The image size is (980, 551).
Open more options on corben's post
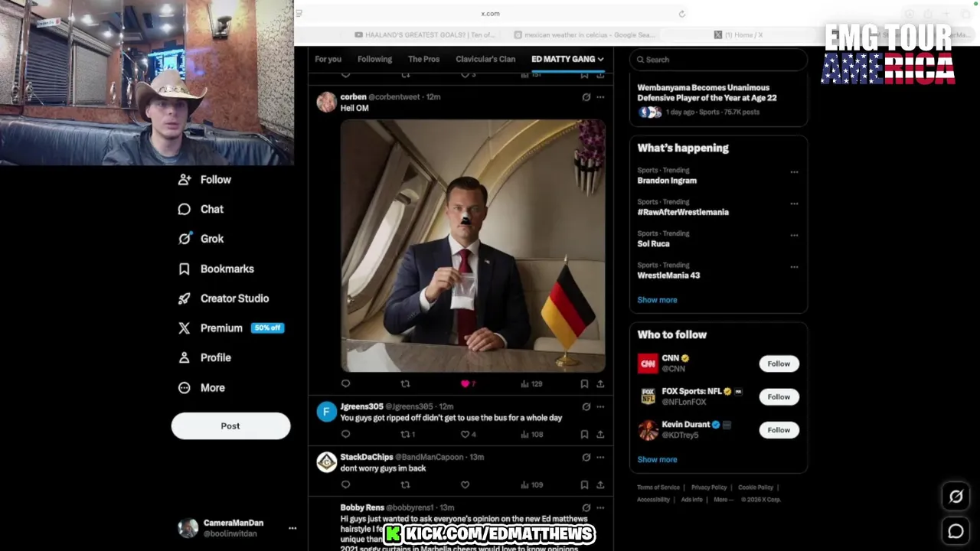600,97
